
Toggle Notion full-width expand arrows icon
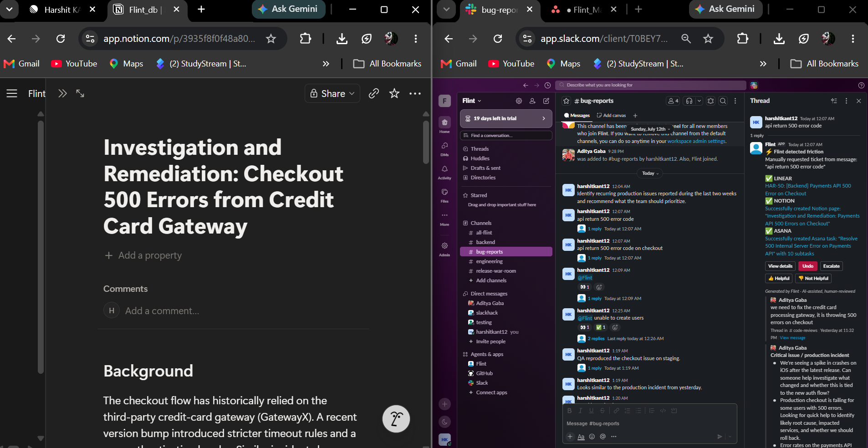point(80,93)
